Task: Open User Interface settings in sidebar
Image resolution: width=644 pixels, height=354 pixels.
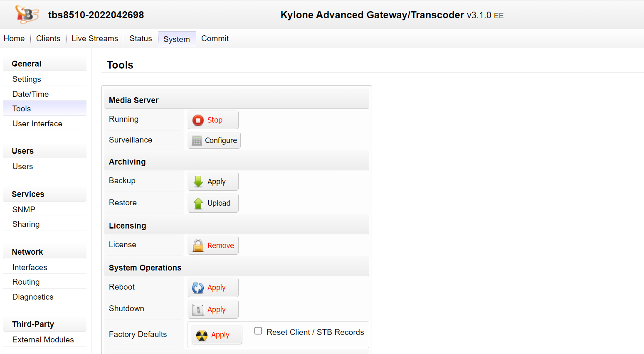Action: [37, 123]
